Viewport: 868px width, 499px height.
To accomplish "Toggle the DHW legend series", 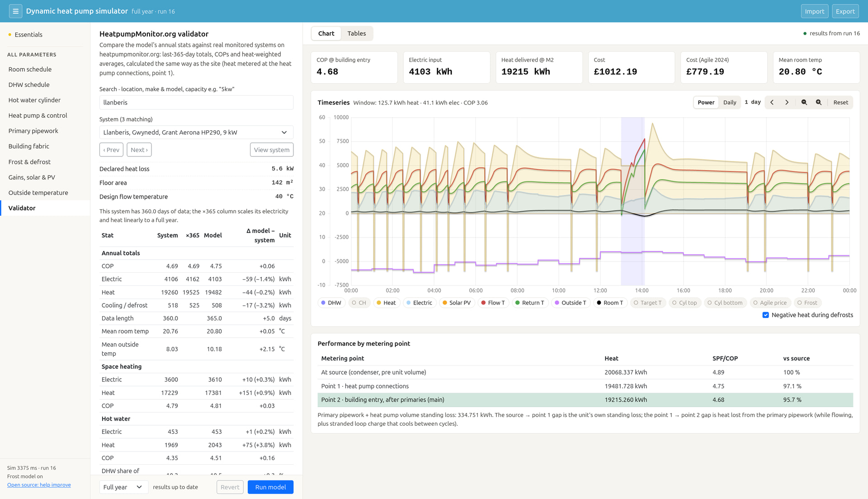I will pos(331,303).
